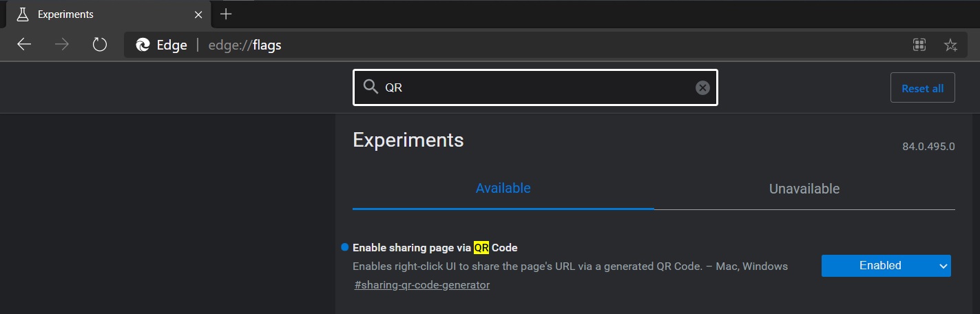Screen dimensions: 980x314
Task: Clear the QR search text
Action: point(702,87)
